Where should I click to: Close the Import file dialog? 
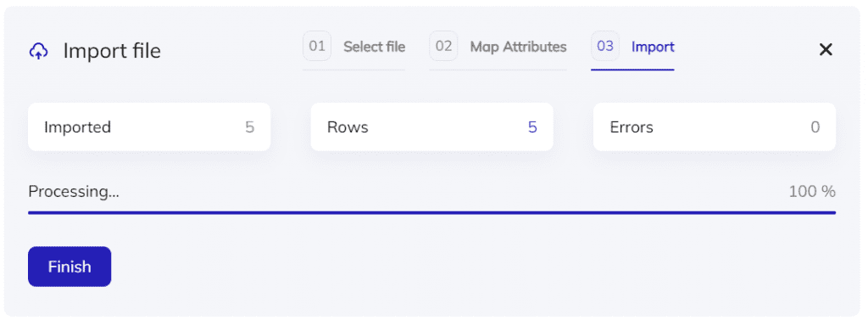[x=826, y=50]
